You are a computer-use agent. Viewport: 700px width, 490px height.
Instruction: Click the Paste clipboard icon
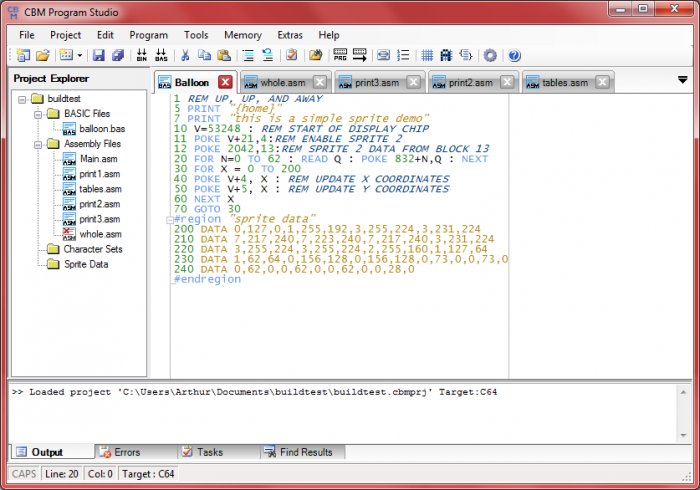(224, 55)
